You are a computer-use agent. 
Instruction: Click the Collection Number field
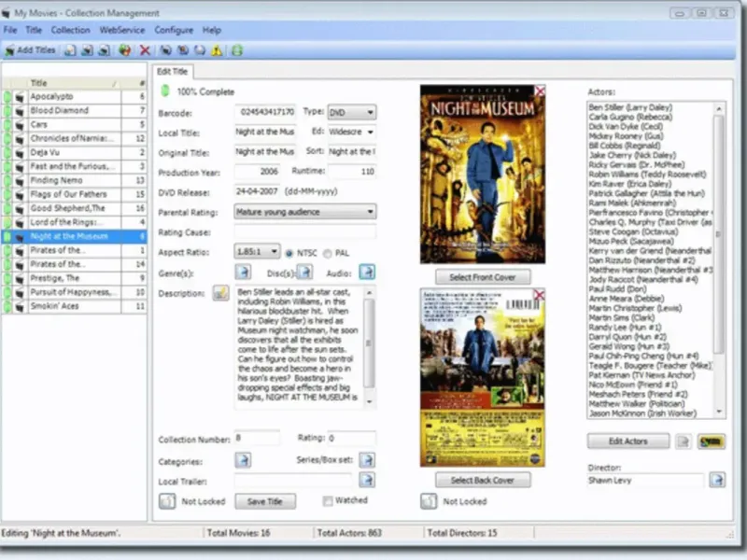(x=258, y=438)
